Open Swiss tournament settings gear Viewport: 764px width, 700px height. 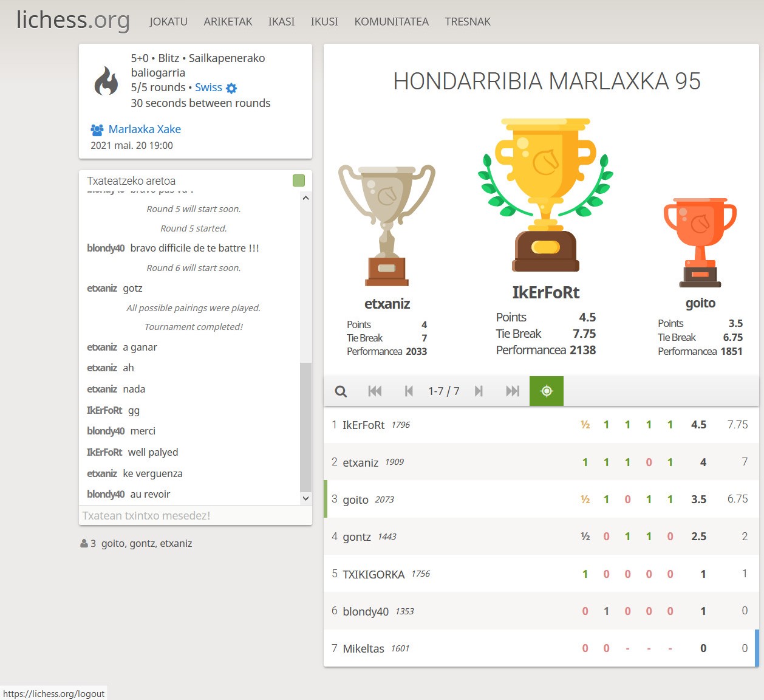pos(231,88)
